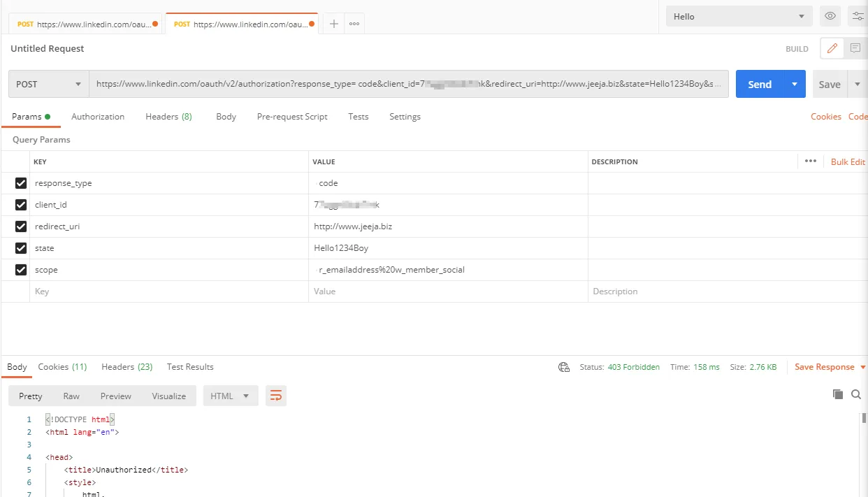
Task: Click the 'Untitled Request' title
Action: [x=48, y=48]
